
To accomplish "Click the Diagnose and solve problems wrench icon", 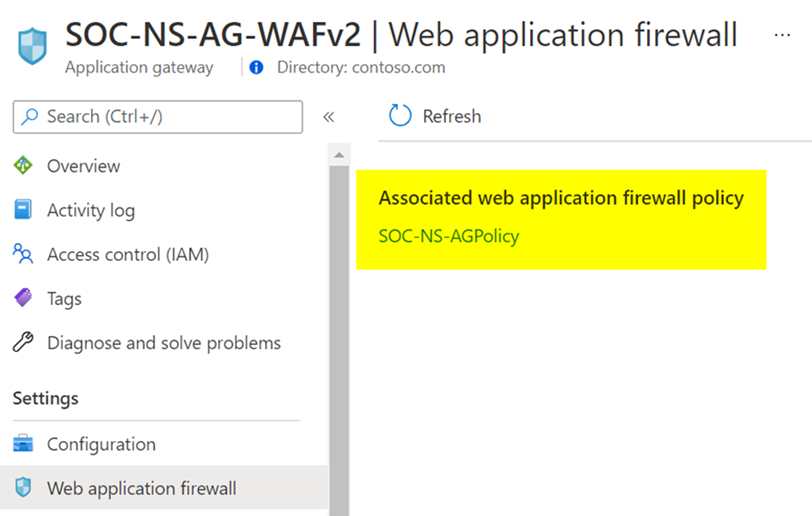I will pyautogui.click(x=23, y=343).
